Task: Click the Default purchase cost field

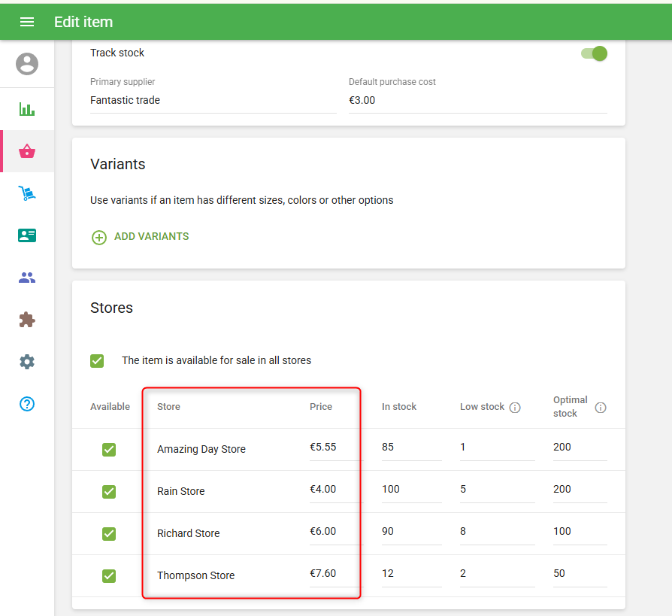Action: point(477,101)
